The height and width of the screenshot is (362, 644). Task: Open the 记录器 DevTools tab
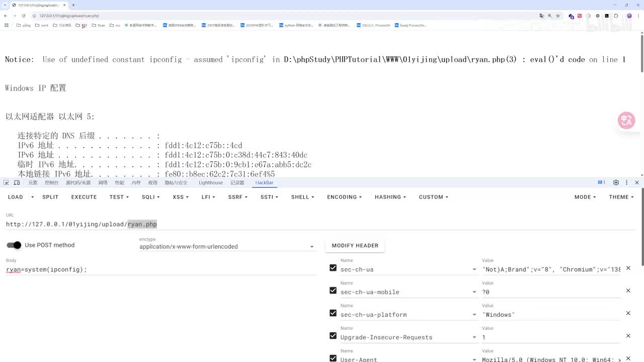(x=237, y=183)
